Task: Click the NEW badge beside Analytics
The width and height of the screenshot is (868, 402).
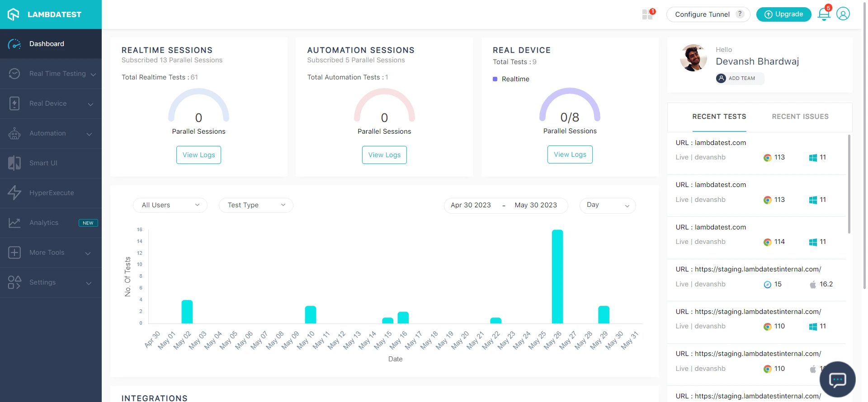Action: click(x=88, y=223)
